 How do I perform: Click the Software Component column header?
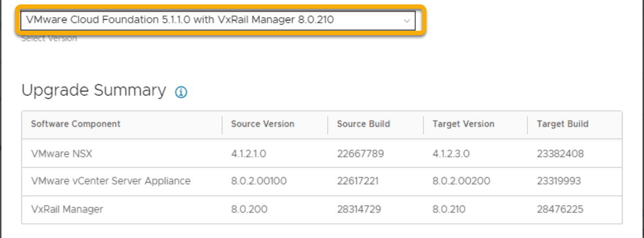click(75, 124)
